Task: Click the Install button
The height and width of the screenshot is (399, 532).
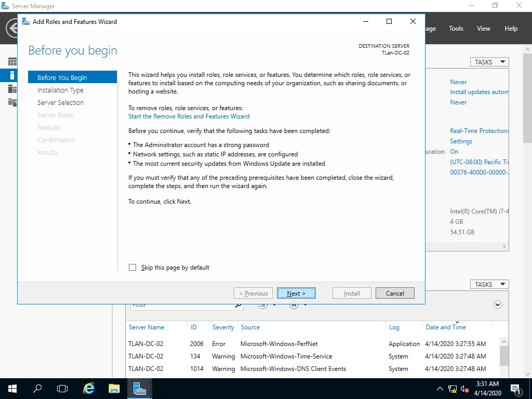Action: (352, 293)
